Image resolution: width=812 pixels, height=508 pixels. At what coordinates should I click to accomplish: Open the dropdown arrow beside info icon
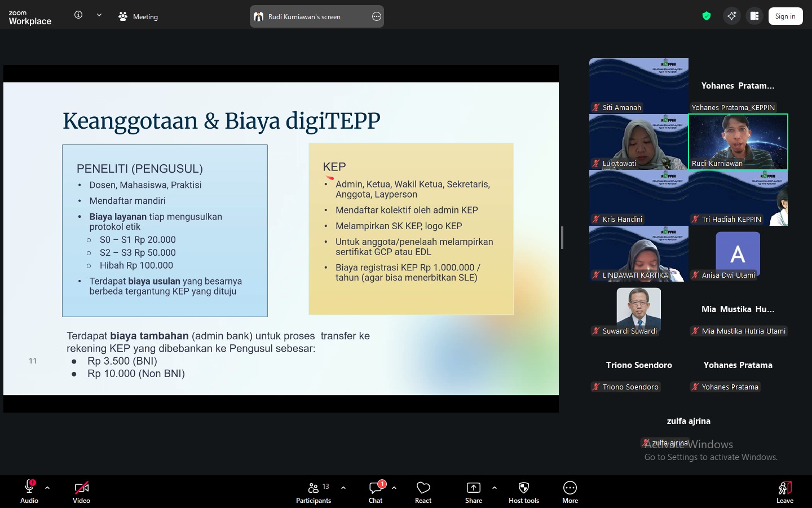[99, 15]
